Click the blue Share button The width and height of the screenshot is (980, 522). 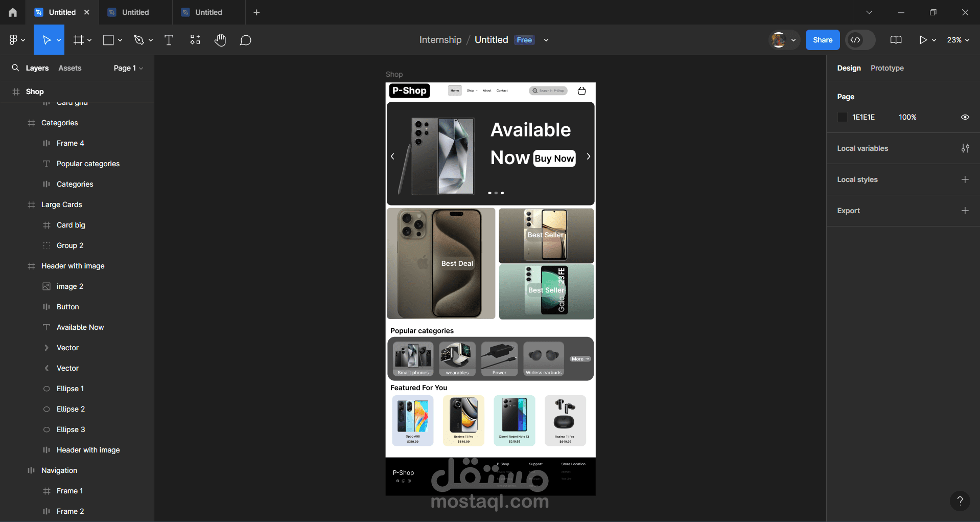point(823,40)
